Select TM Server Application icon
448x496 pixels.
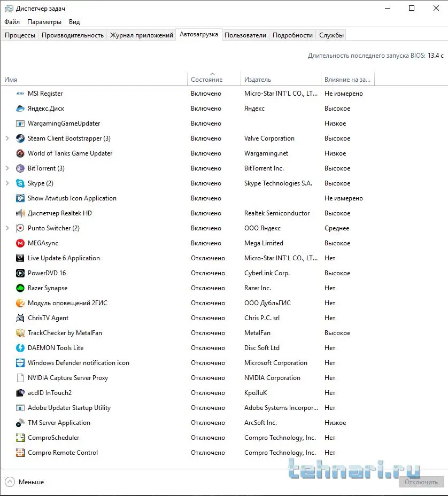point(20,423)
